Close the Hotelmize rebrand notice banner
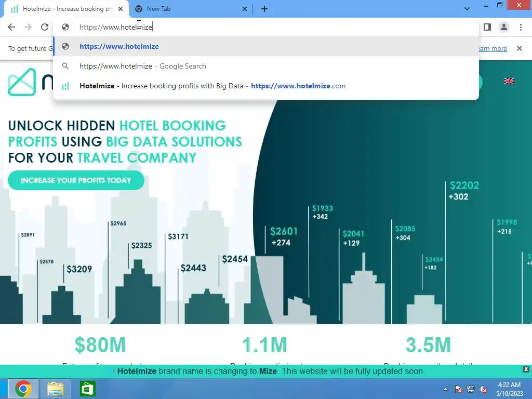Viewport: 532px width, 399px height. 526,369
